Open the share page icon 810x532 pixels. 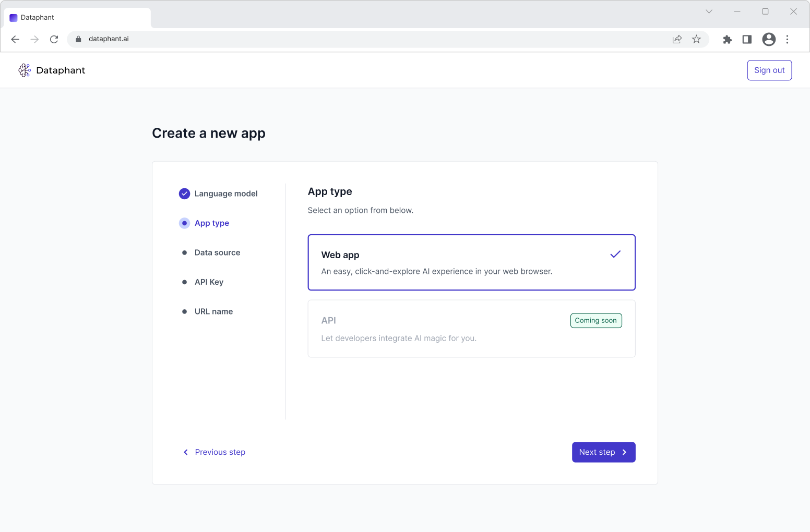pos(677,39)
